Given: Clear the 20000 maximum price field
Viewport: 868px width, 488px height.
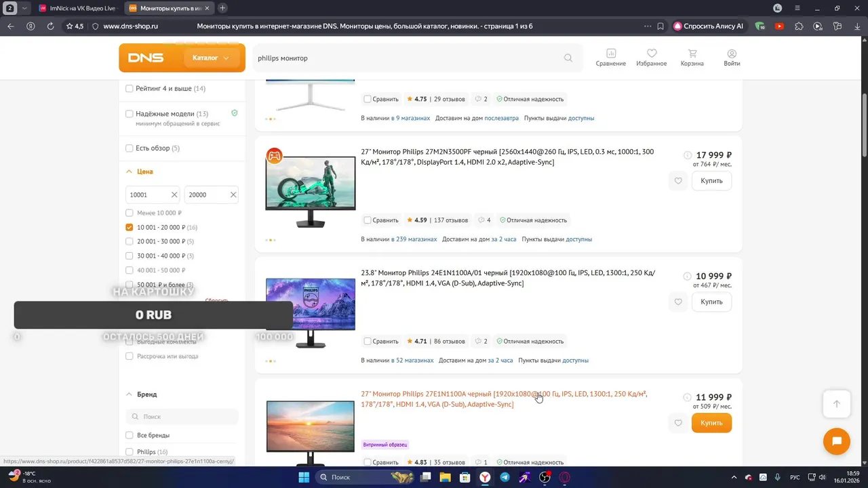Looking at the screenshot, I should tap(233, 195).
